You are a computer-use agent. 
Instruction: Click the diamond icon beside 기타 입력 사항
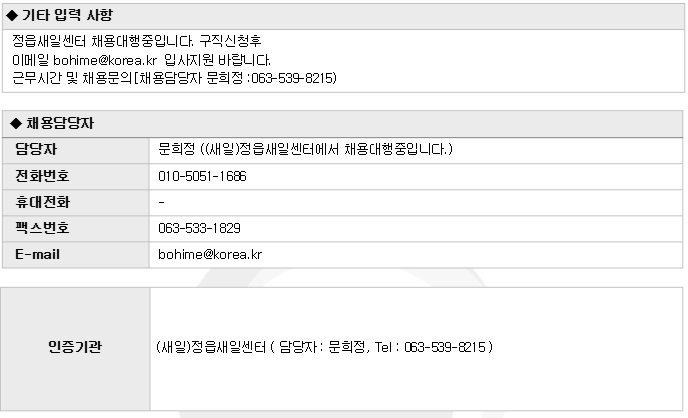tap(12, 16)
